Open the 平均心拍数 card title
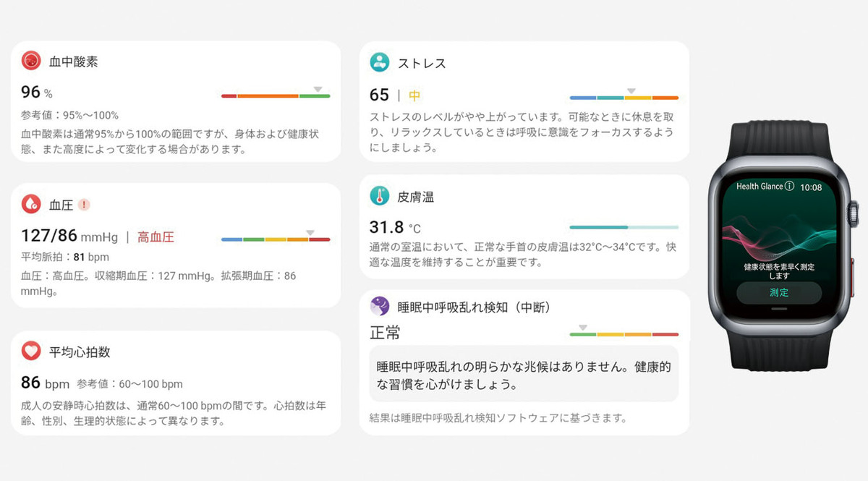 tap(80, 352)
